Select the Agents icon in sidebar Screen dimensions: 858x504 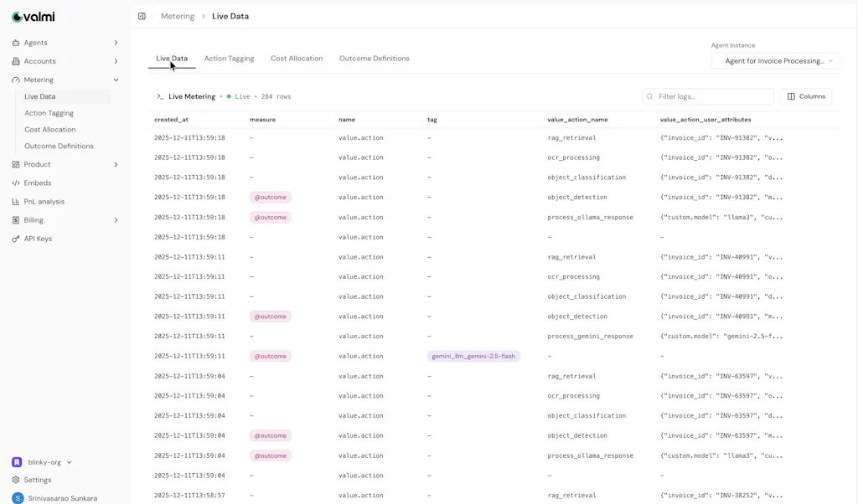16,42
